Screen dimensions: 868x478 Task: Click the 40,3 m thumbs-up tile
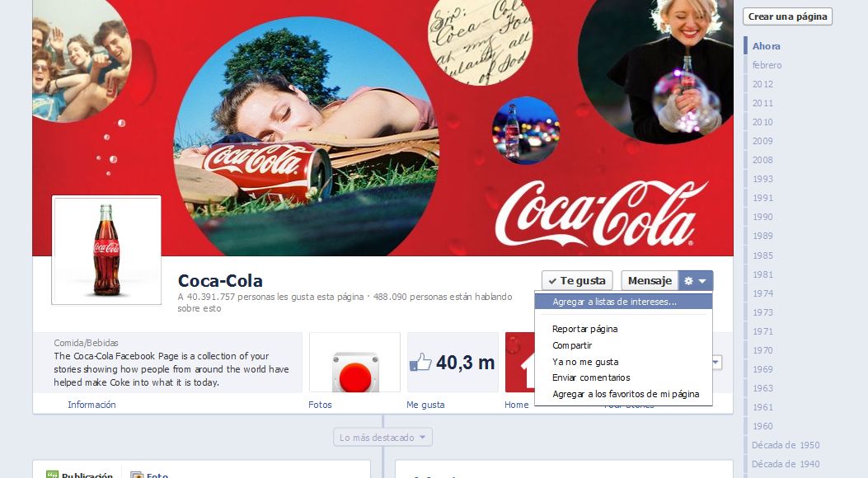453,363
